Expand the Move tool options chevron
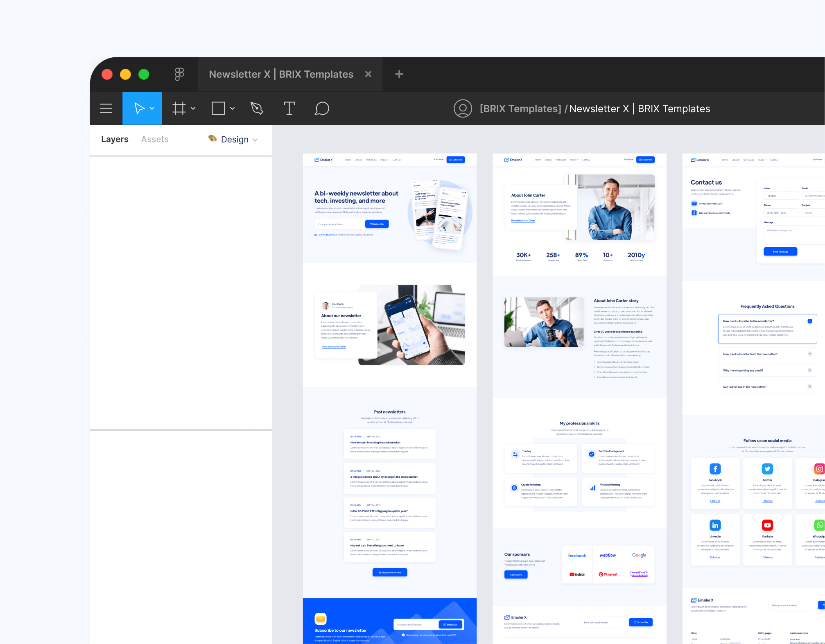Screen dimensions: 825x644 tap(152, 108)
